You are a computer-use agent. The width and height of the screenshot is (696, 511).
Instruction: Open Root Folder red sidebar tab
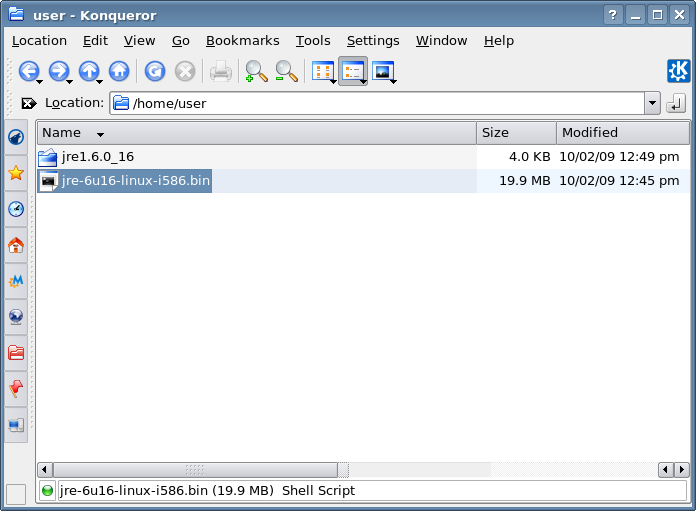[x=16, y=353]
